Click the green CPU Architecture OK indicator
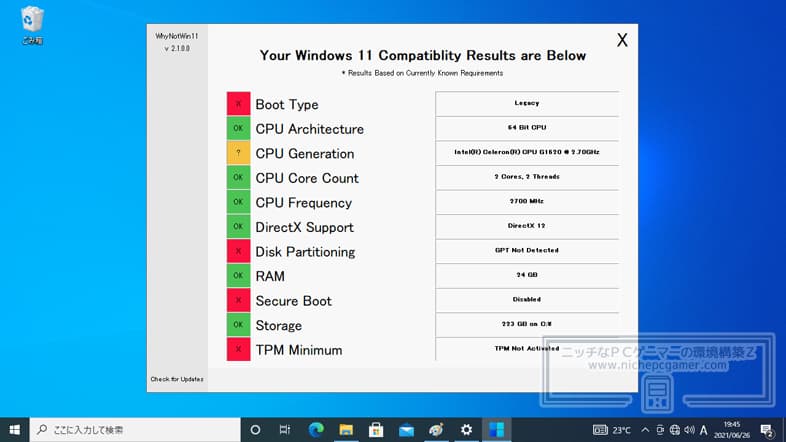The image size is (786, 442). (238, 128)
